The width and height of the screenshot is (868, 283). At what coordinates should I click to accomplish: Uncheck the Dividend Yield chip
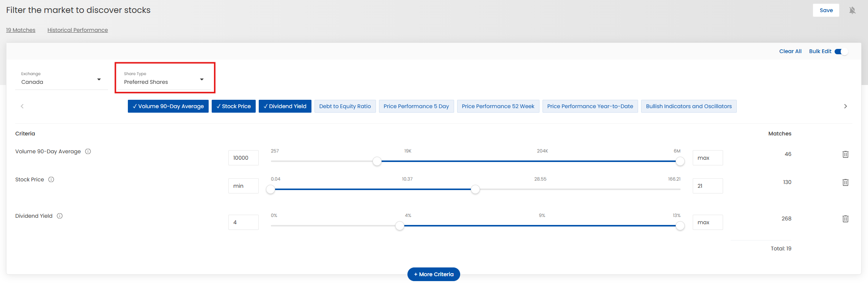click(285, 106)
